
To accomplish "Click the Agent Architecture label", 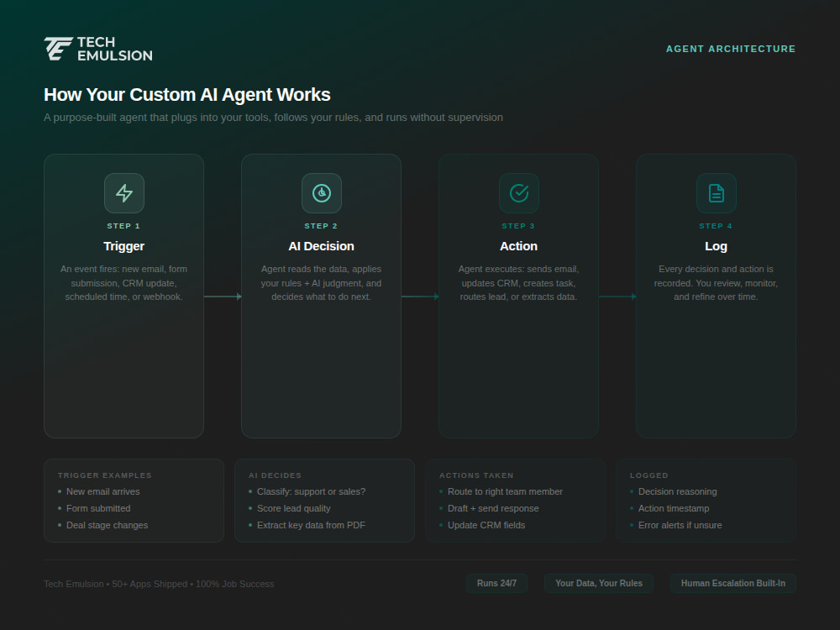I will 731,49.
